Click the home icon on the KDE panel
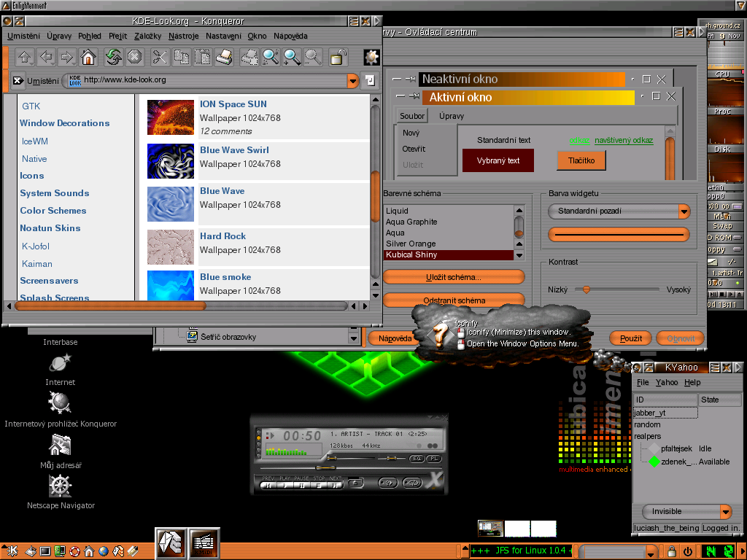The image size is (747, 560). (89, 551)
